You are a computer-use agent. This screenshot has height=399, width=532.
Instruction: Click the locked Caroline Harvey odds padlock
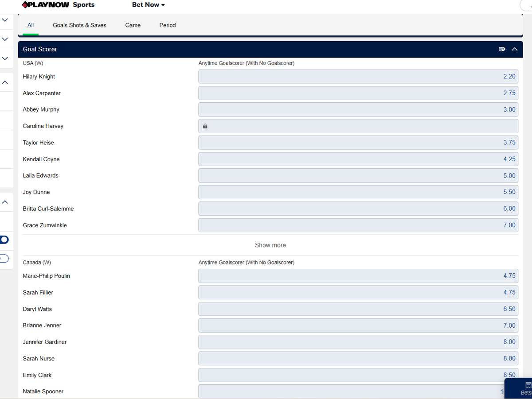coord(205,126)
